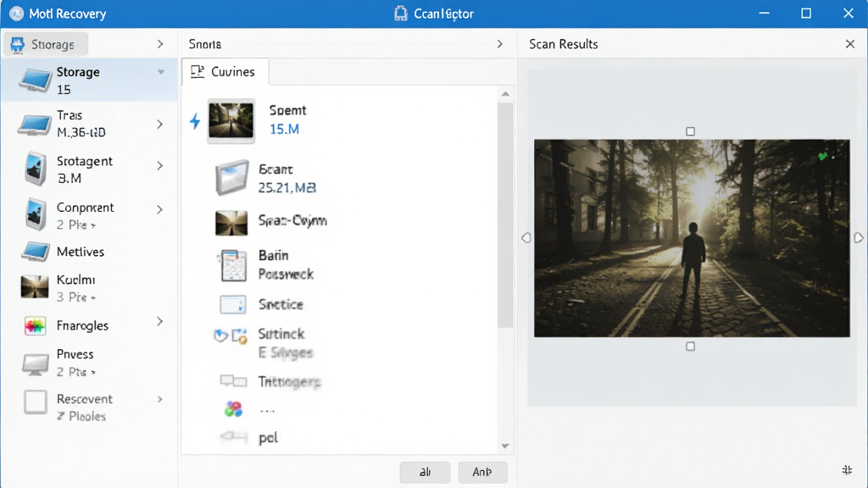Image resolution: width=868 pixels, height=488 pixels.
Task: Expand the Conpnent entry chevron
Action: (x=160, y=210)
